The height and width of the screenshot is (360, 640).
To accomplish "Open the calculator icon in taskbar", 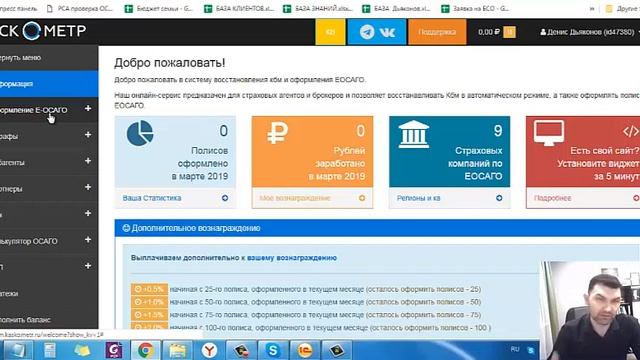I will [50, 350].
